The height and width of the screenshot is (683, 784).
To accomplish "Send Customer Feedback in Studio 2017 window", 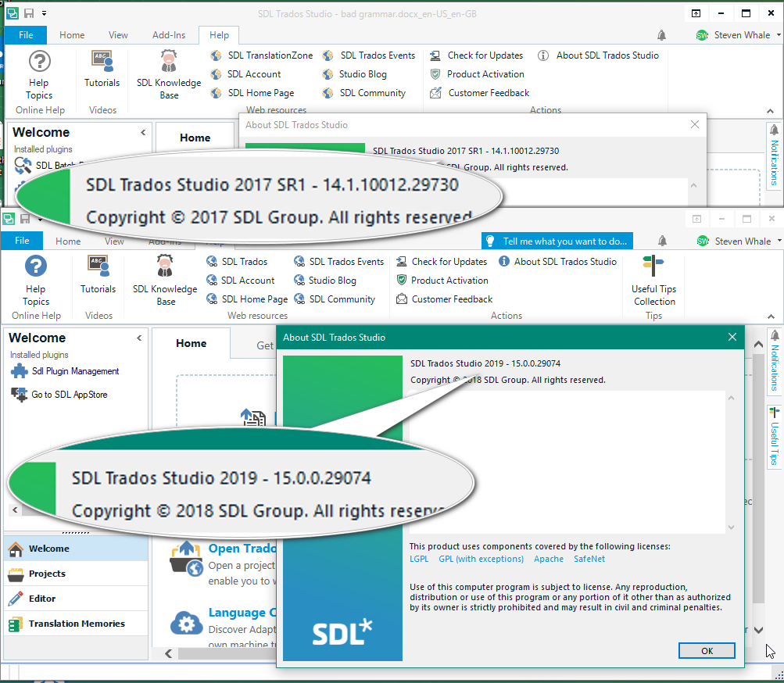I will (x=479, y=93).
